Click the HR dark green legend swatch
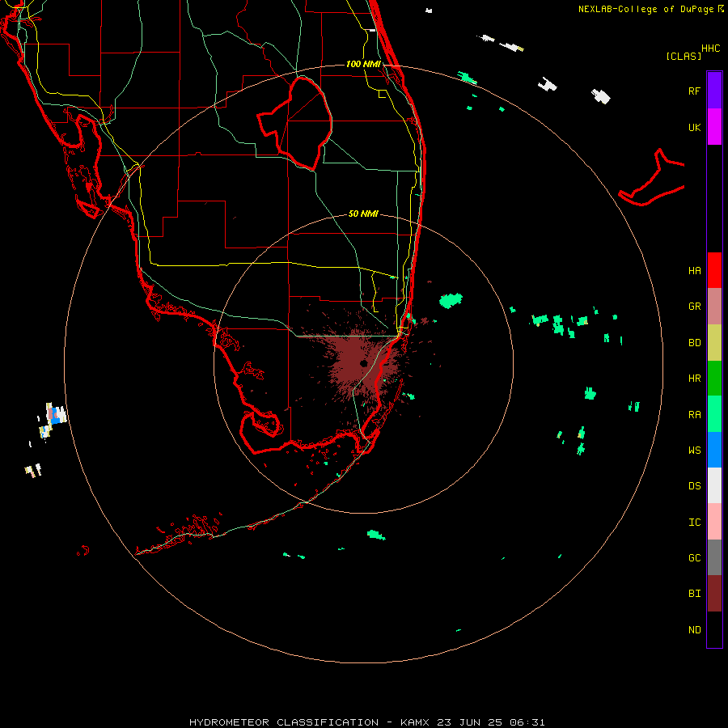 click(x=714, y=379)
